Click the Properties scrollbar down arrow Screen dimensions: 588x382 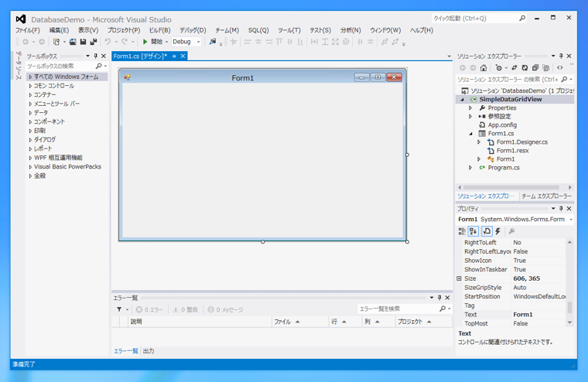(569, 322)
